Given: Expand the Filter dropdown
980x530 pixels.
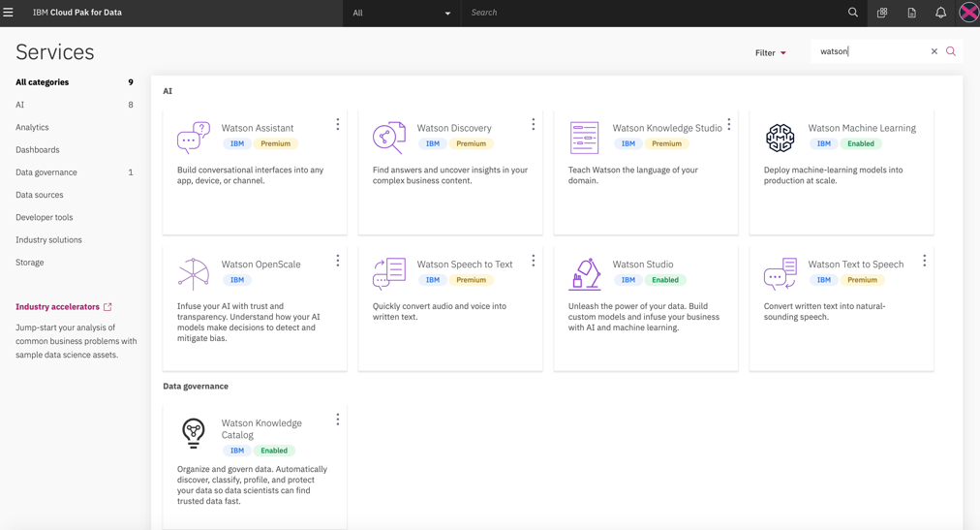Looking at the screenshot, I should pos(770,53).
